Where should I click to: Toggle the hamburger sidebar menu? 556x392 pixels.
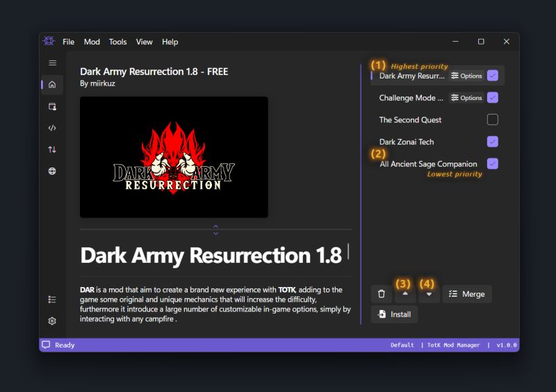tap(53, 63)
